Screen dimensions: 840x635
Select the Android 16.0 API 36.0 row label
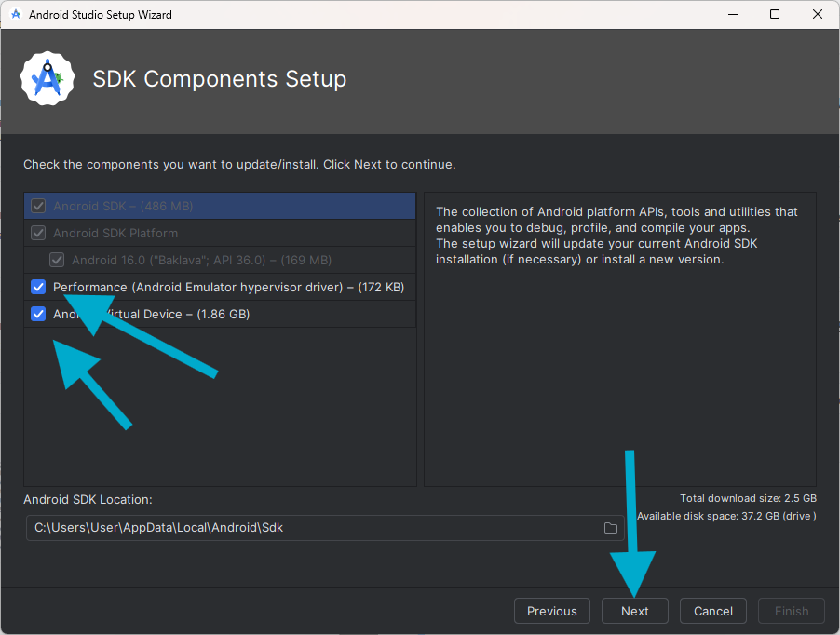[x=201, y=260]
